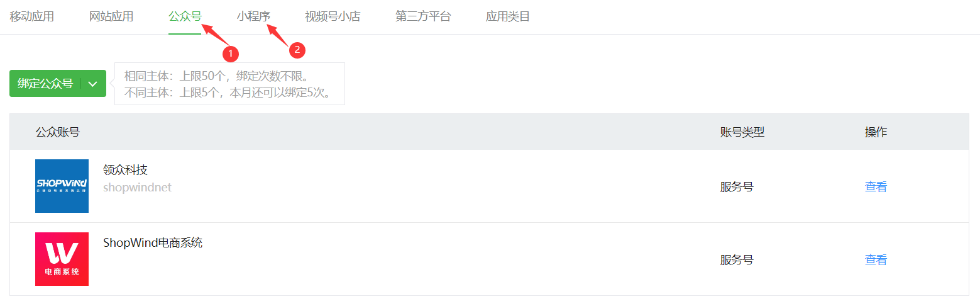Switch to the 网站应用 tab
The width and height of the screenshot is (980, 306).
pos(111,16)
